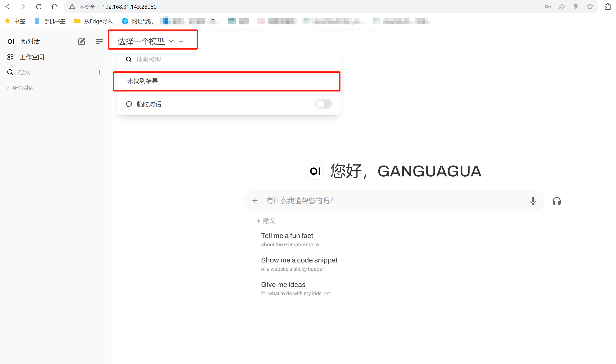Open the browser extensions puzzle icon

click(x=607, y=7)
